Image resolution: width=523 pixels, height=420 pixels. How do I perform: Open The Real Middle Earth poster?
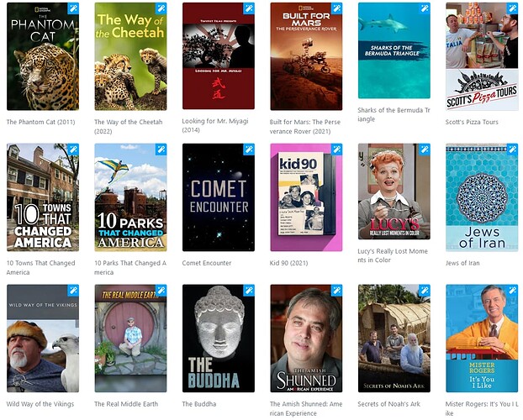(x=131, y=339)
